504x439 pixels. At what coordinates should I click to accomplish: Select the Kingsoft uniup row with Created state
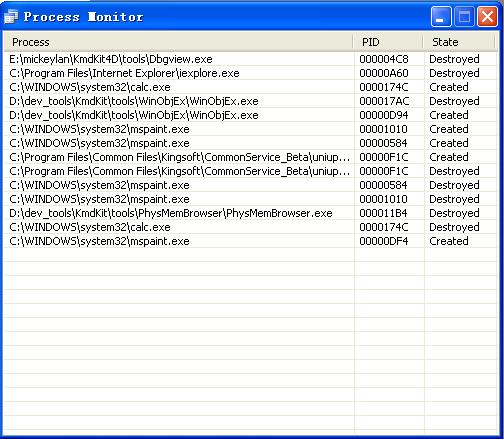tap(250, 157)
